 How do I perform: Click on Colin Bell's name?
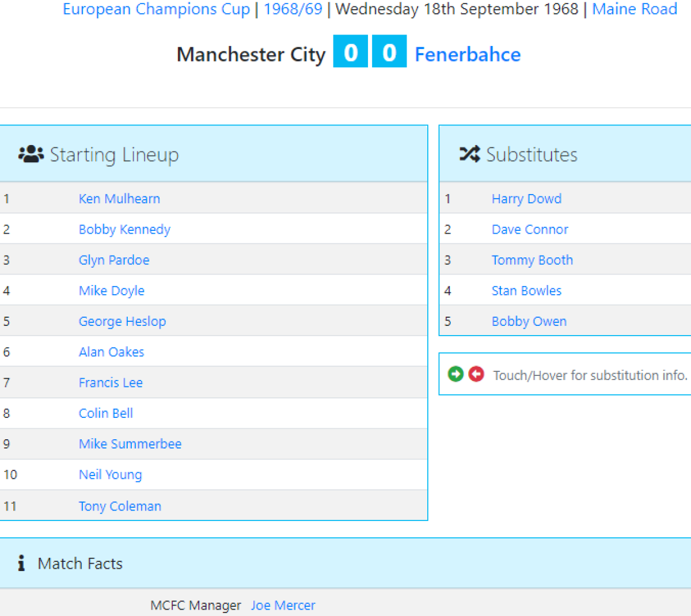(x=106, y=413)
